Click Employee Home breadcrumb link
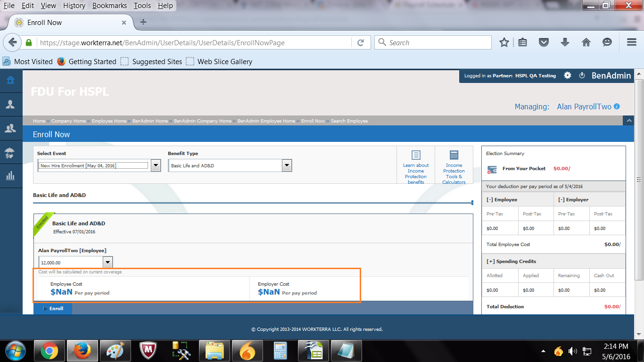This screenshot has width=644, height=362. [x=109, y=121]
